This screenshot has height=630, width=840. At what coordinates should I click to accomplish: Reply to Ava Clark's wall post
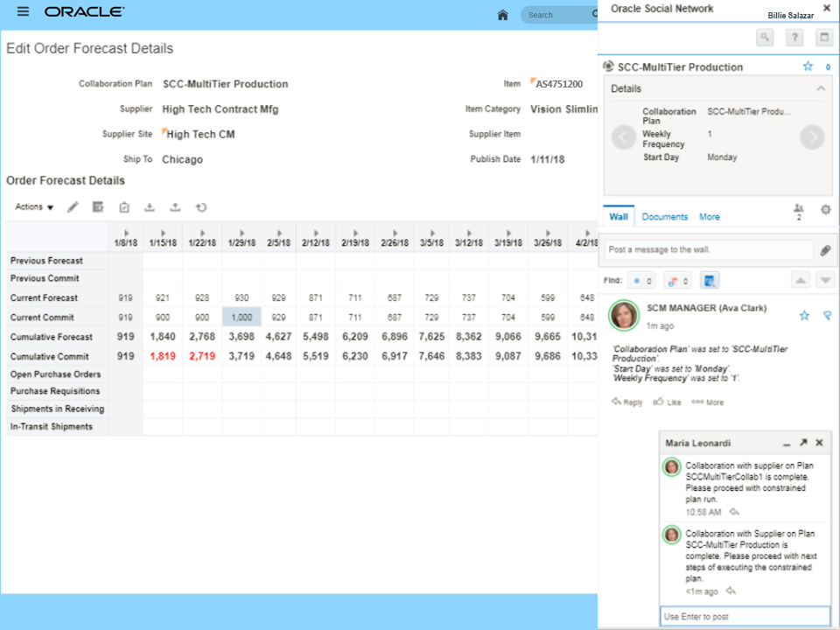pos(626,402)
